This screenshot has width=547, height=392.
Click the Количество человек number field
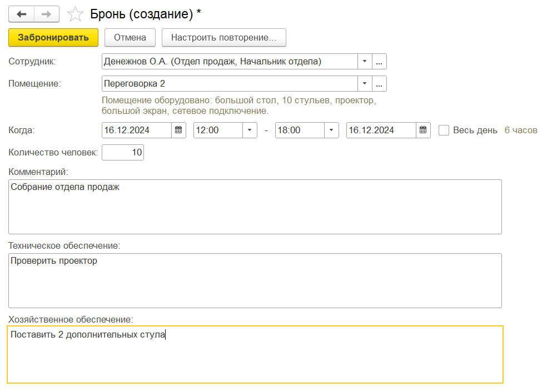pos(123,153)
